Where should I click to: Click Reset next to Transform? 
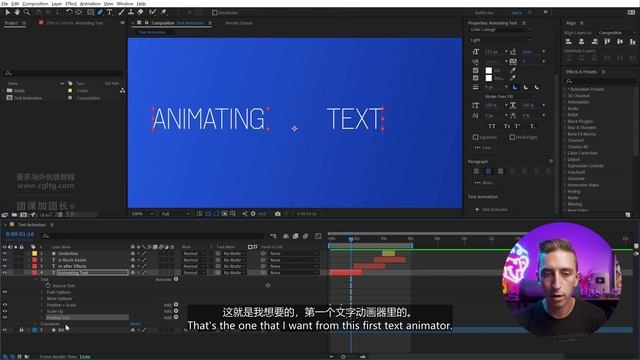click(x=136, y=324)
